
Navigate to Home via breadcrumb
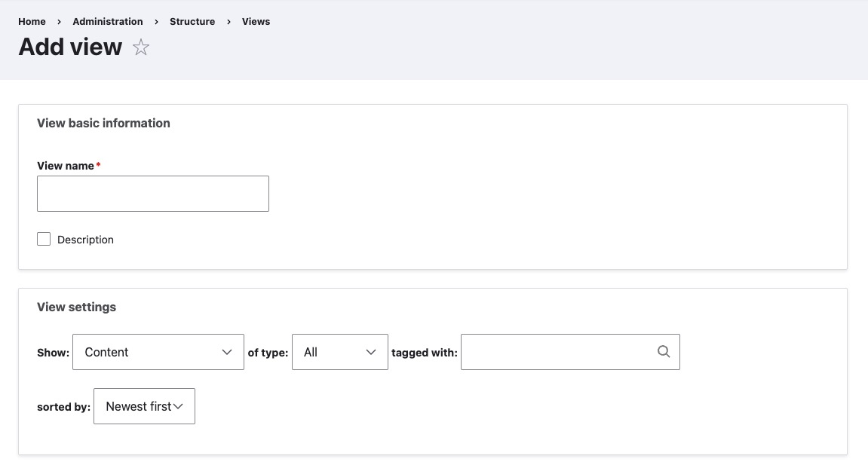pyautogui.click(x=32, y=21)
